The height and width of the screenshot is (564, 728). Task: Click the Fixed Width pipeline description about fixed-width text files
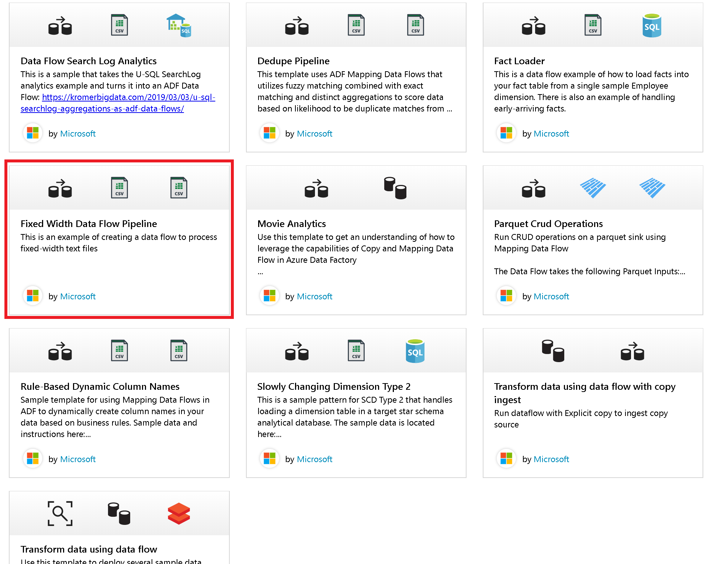coord(119,243)
